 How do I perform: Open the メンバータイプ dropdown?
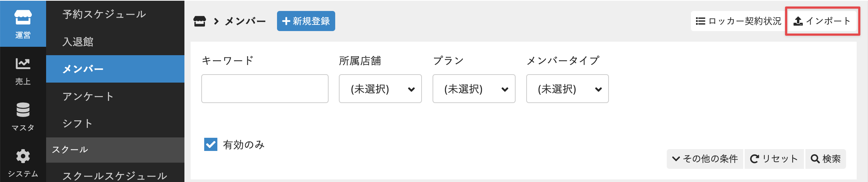567,89
